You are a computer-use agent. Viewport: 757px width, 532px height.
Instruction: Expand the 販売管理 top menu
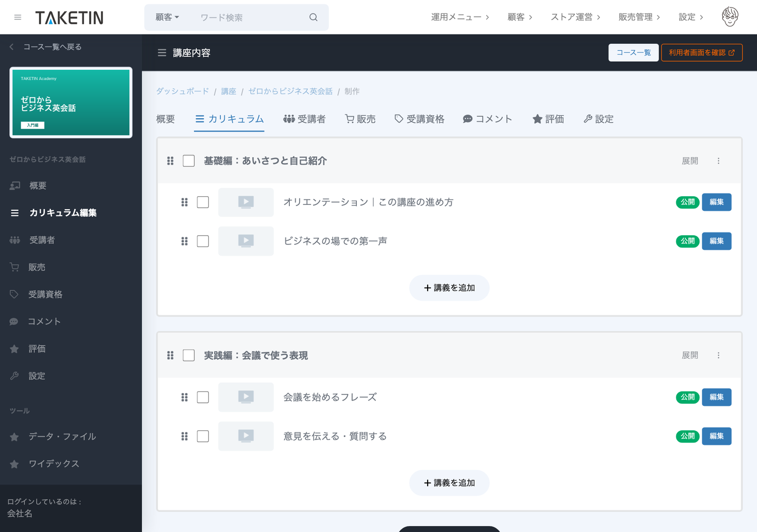point(639,17)
